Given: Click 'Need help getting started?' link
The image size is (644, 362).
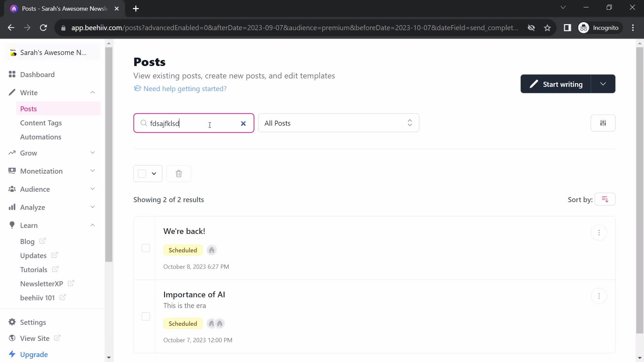Looking at the screenshot, I should tap(181, 89).
